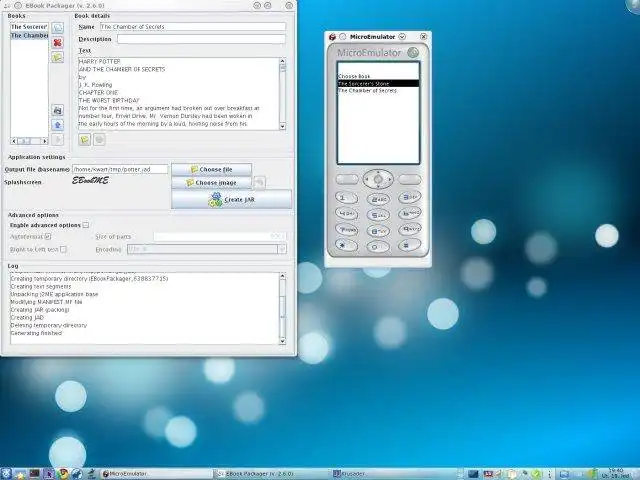Click the Size of parts field
The image size is (640, 480).
click(220, 236)
